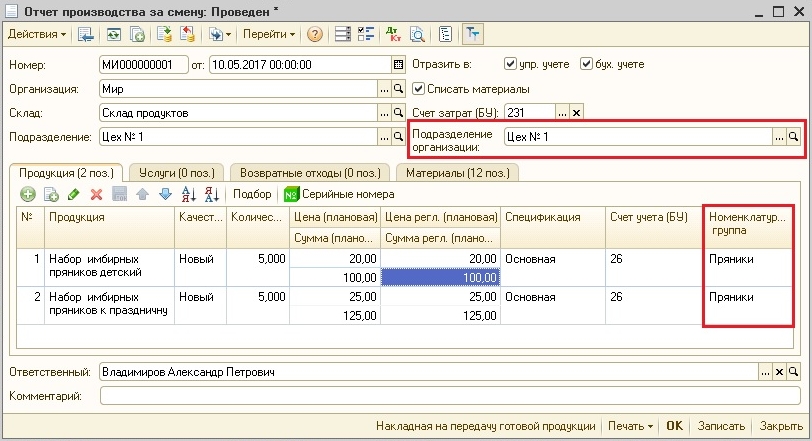The height and width of the screenshot is (441, 812).
Task: Open selection list for Организация field
Action: [x=384, y=89]
